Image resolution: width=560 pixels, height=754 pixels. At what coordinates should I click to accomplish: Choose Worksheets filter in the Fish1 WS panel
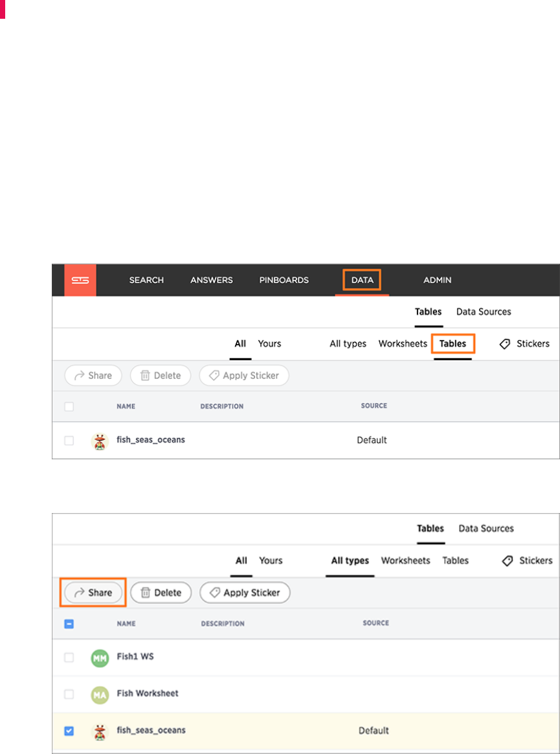405,561
